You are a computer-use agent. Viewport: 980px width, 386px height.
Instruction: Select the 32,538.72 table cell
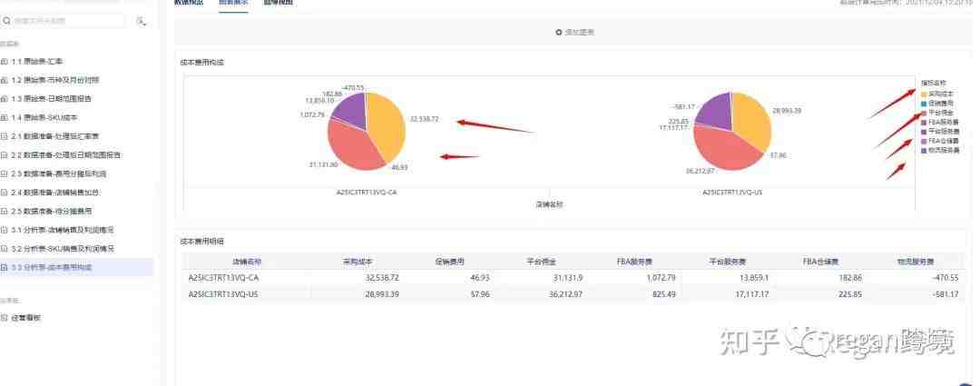coord(382,278)
